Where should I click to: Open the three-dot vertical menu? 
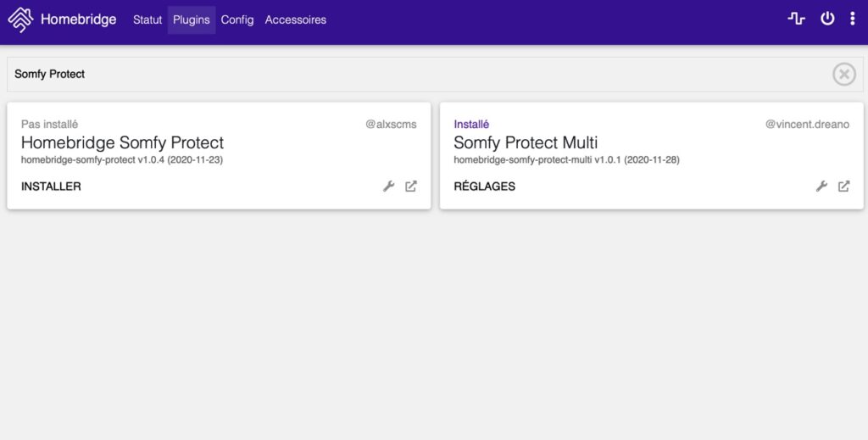[x=853, y=19]
